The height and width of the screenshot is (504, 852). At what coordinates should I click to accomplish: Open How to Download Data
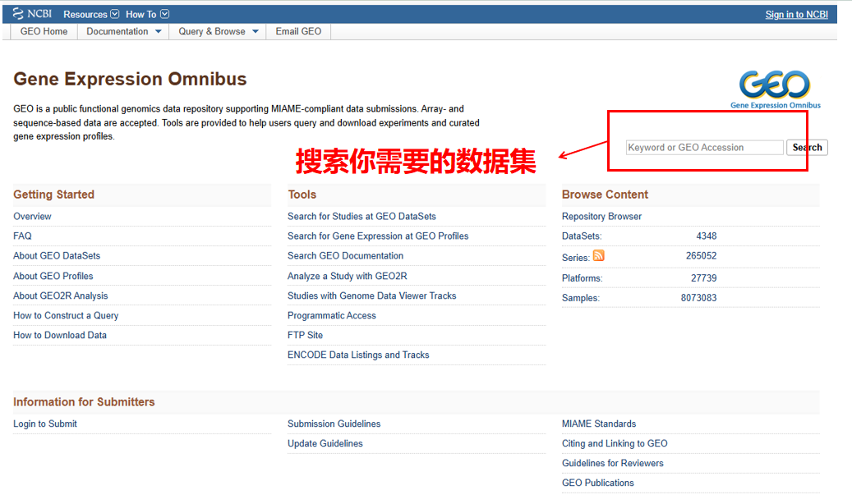pos(60,335)
